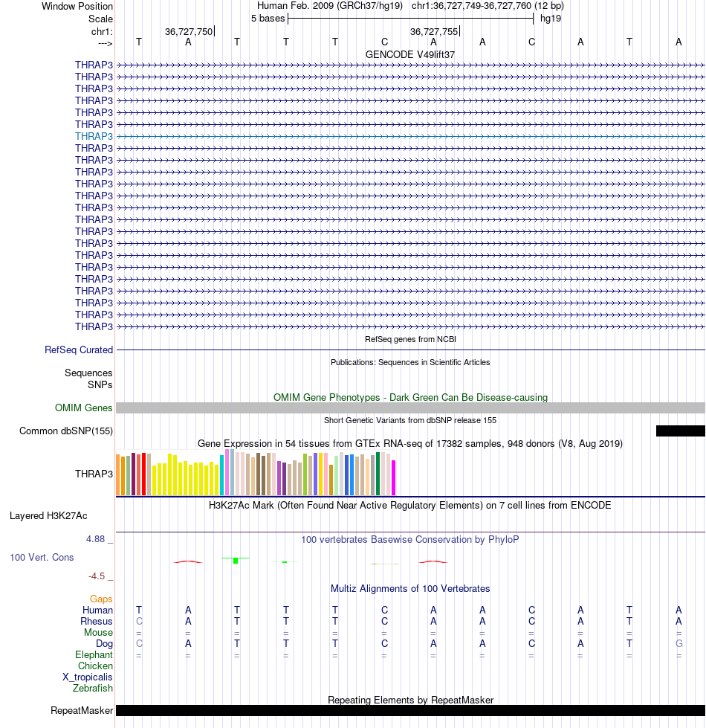The image size is (706, 728).
Task: Click the Scale label
Action: (100, 19)
